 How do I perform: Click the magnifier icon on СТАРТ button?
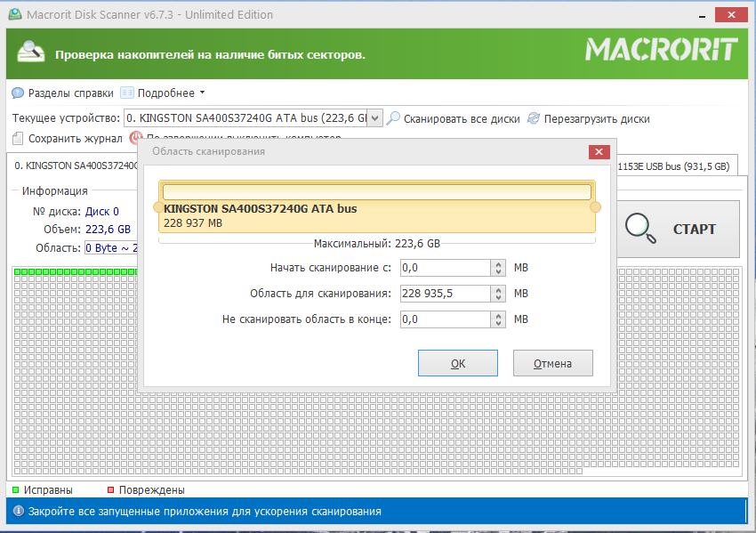point(640,228)
